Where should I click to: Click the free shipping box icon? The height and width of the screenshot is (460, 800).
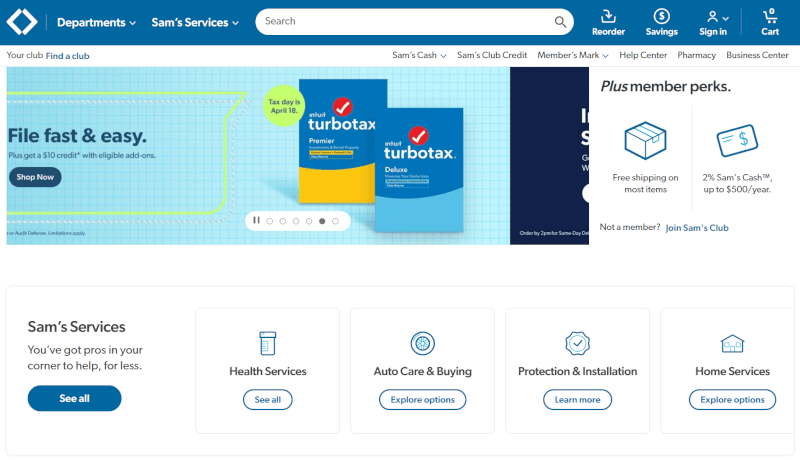coord(645,140)
